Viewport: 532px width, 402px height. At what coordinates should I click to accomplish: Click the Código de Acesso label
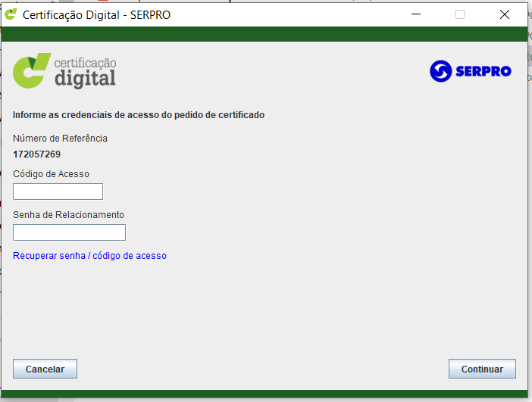click(51, 174)
